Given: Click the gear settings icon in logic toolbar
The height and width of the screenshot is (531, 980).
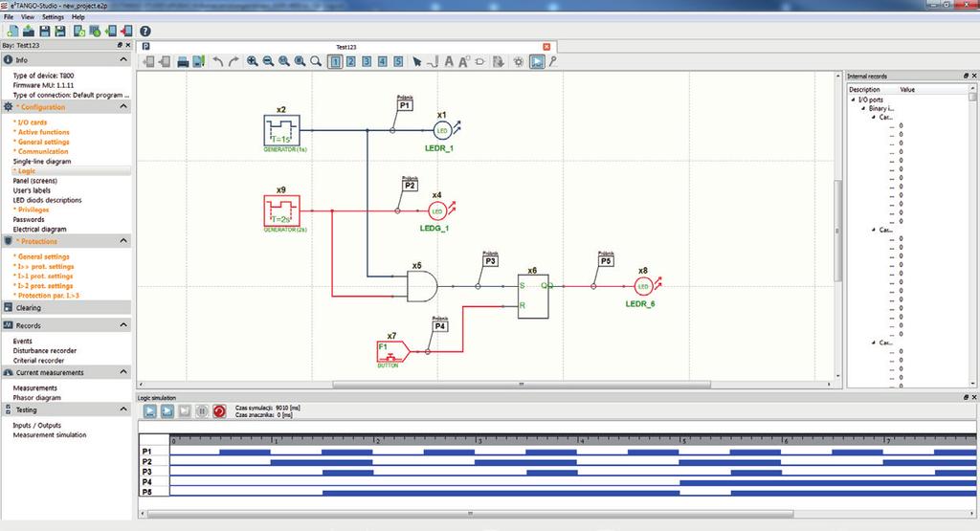Looking at the screenshot, I should [x=518, y=61].
